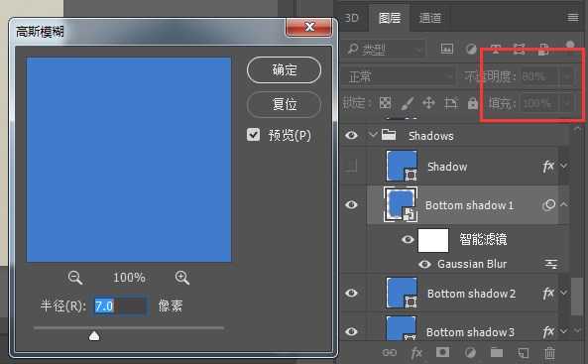Add layer style fx icon at panel bottom

click(416, 353)
